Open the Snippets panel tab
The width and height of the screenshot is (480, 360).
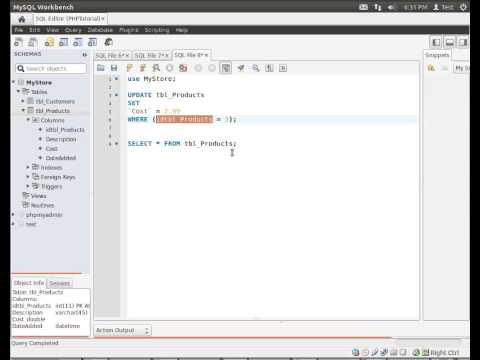pyautogui.click(x=437, y=55)
